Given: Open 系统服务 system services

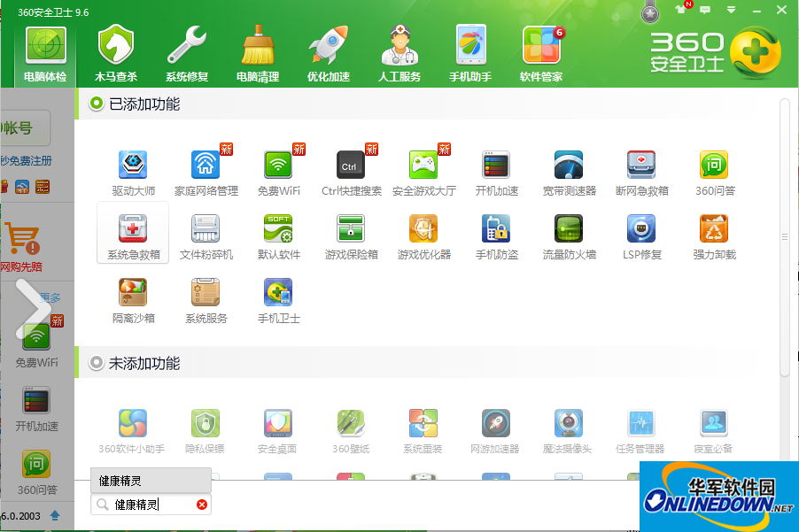Looking at the screenshot, I should tap(206, 301).
